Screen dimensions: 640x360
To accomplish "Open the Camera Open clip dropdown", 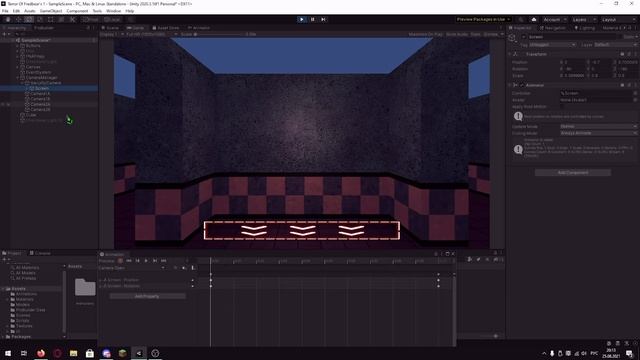I will 132,268.
